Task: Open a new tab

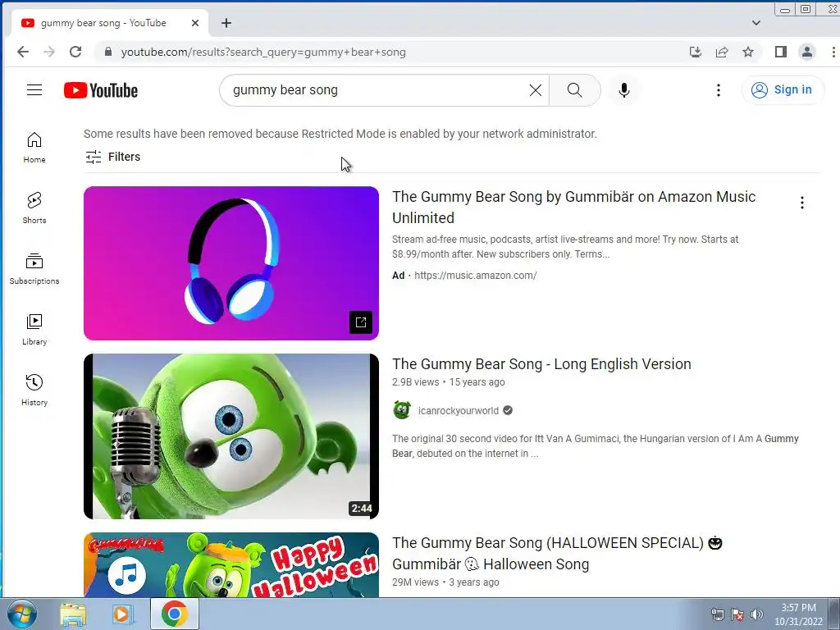Action: [x=226, y=23]
